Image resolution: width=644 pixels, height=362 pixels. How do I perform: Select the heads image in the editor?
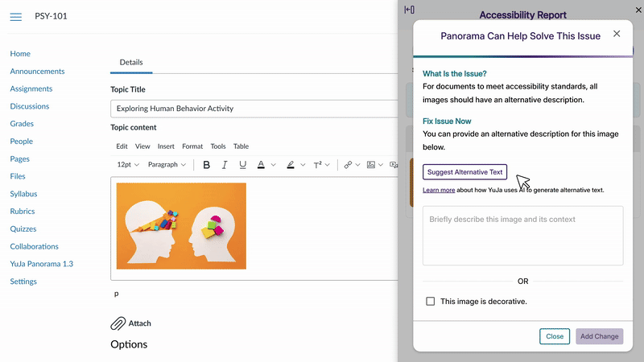[181, 226]
